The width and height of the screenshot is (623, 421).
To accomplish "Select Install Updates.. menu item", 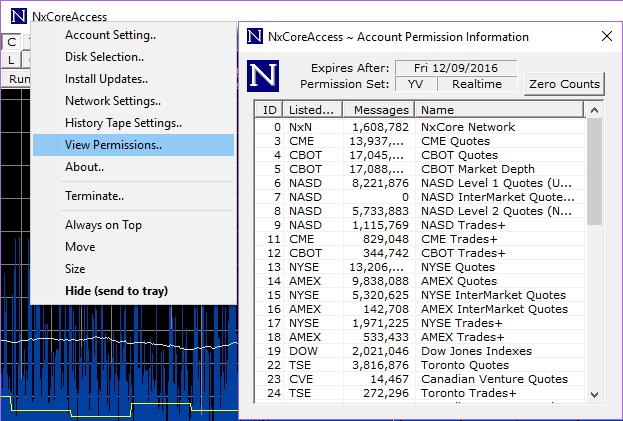I will coord(133,79).
